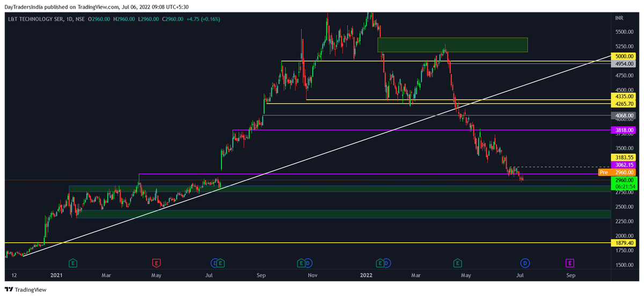Screen dimensions: 644x297
Task: Click the Sep label at the right end of the time axis
Action: click(570, 276)
